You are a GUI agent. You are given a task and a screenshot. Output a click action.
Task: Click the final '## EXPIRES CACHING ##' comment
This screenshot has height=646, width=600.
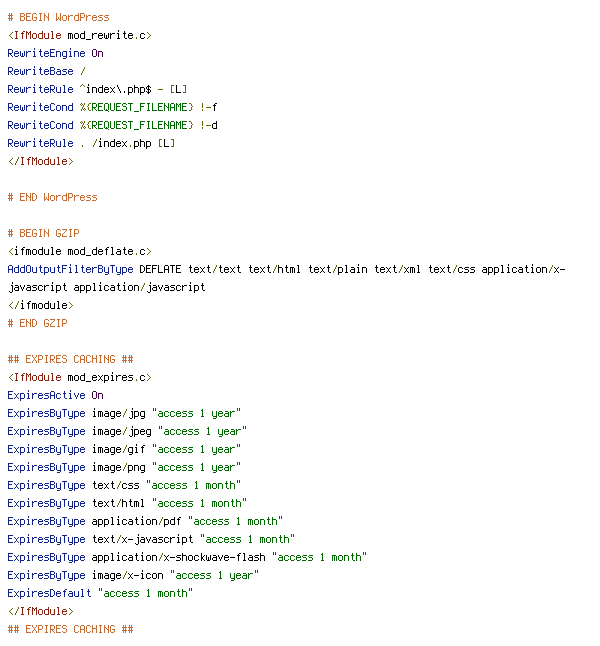70,630
